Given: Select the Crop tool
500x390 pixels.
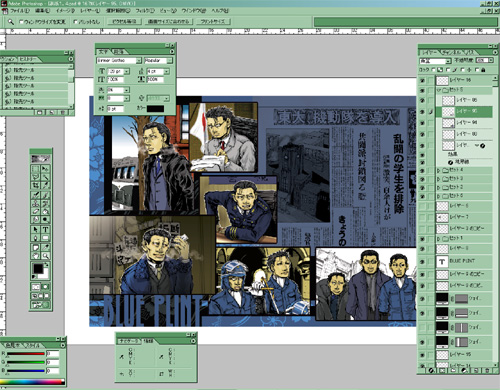Looking at the screenshot, I should pyautogui.click(x=36, y=185).
